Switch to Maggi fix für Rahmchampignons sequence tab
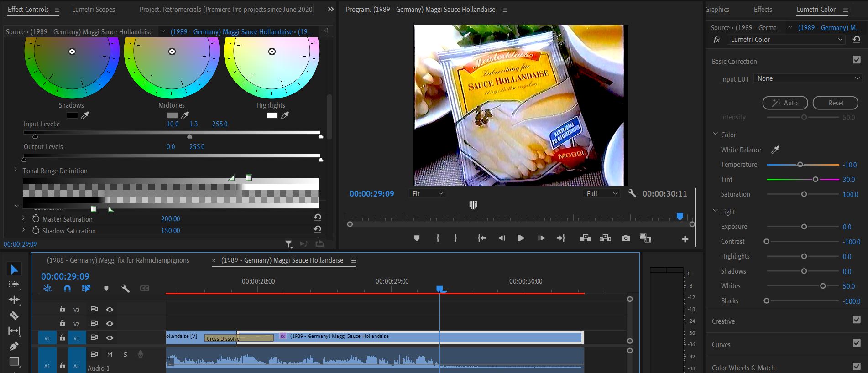This screenshot has height=373, width=868. coord(118,260)
